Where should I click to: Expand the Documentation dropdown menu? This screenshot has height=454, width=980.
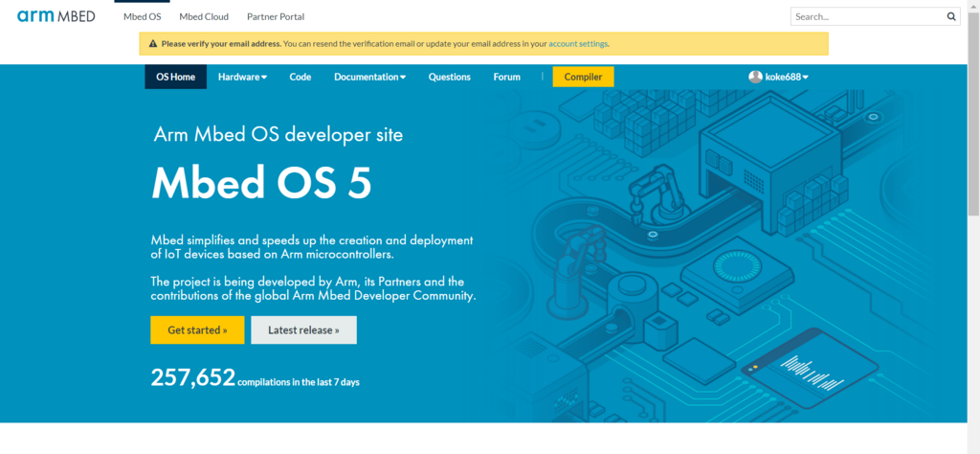tap(370, 77)
